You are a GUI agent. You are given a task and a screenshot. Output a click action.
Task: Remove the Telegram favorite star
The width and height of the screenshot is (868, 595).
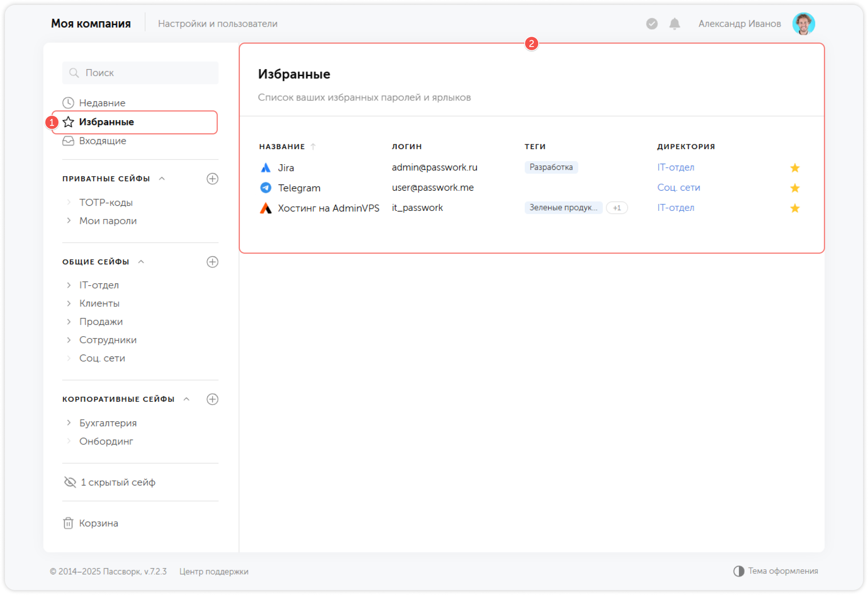(794, 188)
